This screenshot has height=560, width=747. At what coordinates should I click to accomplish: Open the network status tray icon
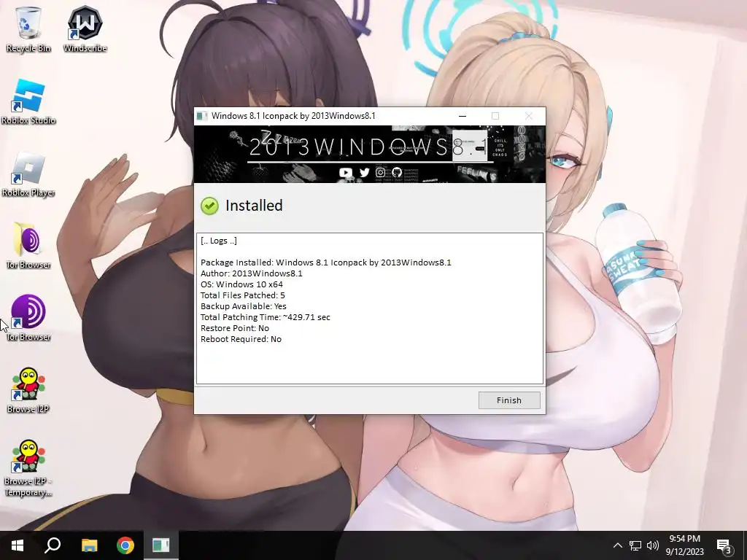[635, 545]
